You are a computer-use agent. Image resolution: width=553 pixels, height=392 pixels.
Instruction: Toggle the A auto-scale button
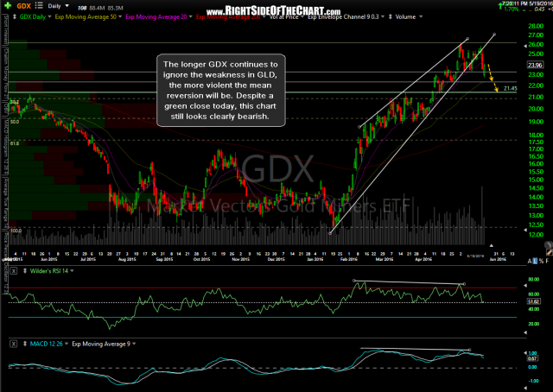click(x=530, y=262)
